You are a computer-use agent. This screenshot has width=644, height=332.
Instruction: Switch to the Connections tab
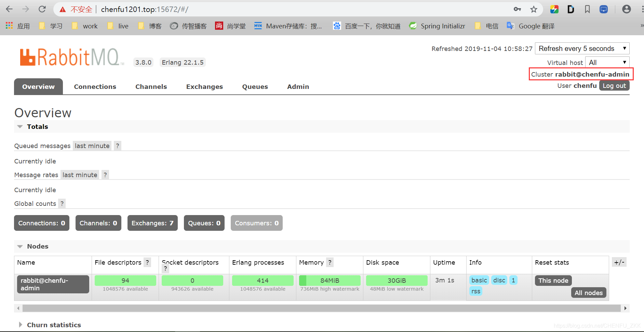[x=95, y=87]
